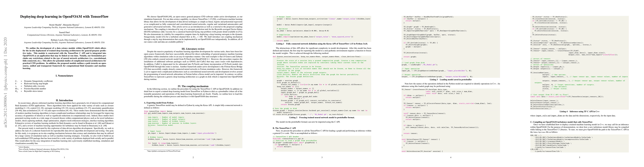Click the Listing 3 loading model caption
Image resolution: width=644 pixels, height=167 pixels.
click(x=450, y=79)
